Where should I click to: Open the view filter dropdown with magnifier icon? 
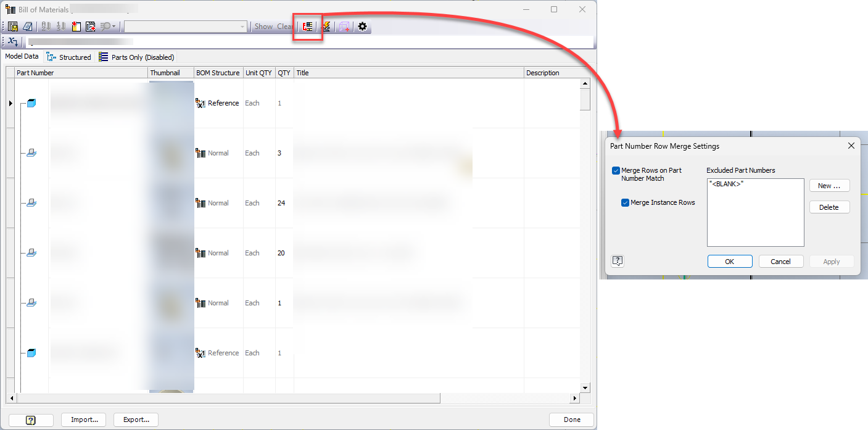(106, 26)
